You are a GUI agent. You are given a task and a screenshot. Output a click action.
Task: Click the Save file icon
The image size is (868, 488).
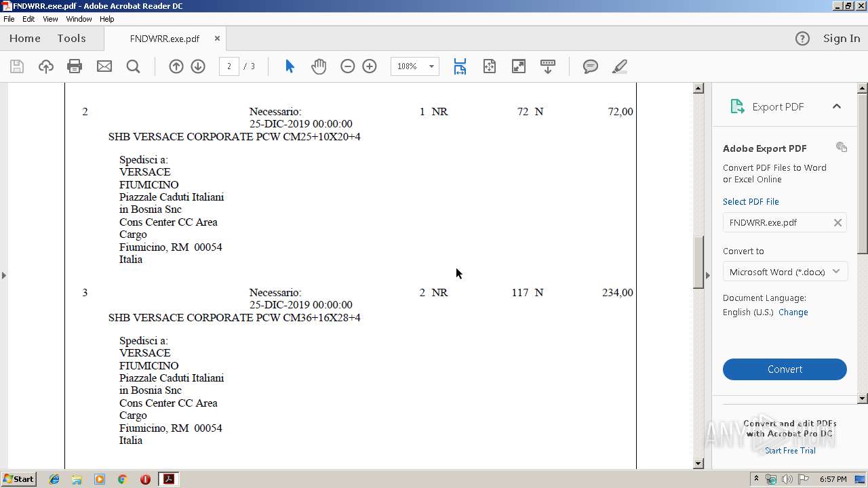coord(17,66)
